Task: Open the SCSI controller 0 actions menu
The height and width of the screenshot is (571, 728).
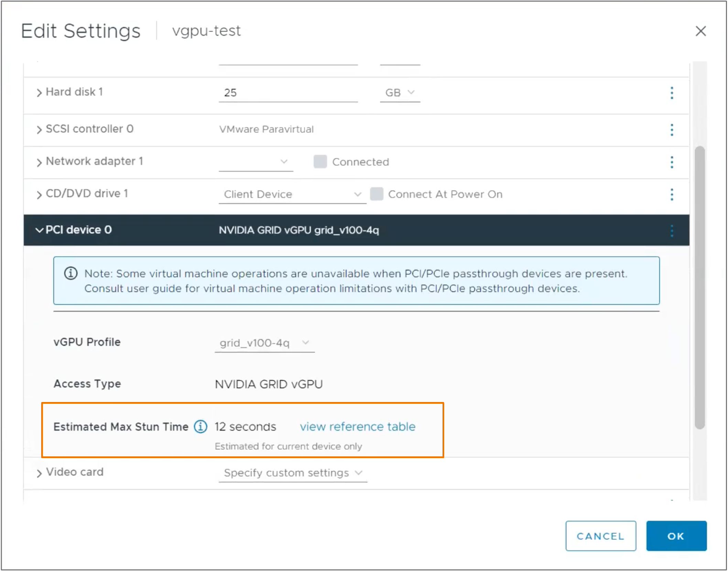Action: (x=672, y=130)
